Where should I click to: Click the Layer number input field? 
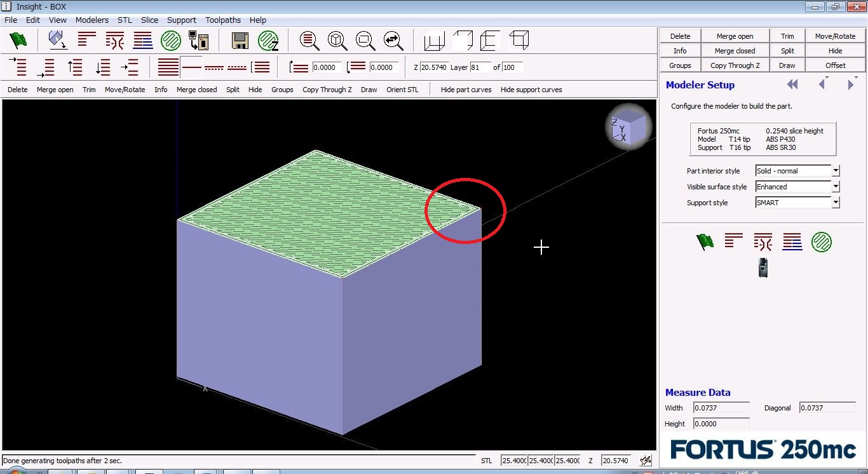click(480, 67)
